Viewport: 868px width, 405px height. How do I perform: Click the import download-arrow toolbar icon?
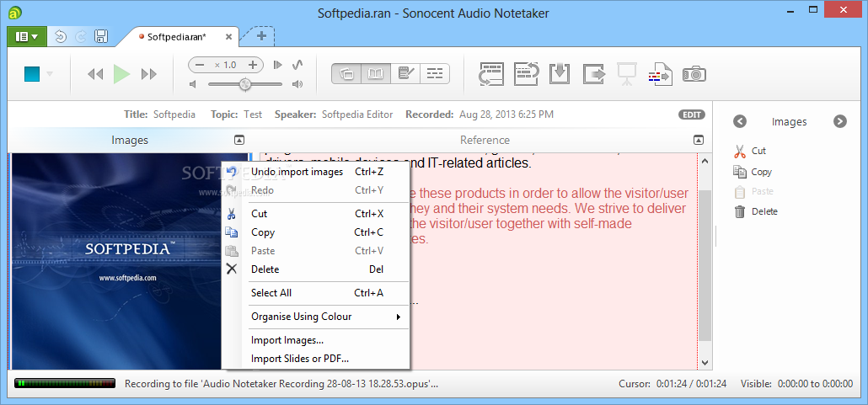point(560,73)
